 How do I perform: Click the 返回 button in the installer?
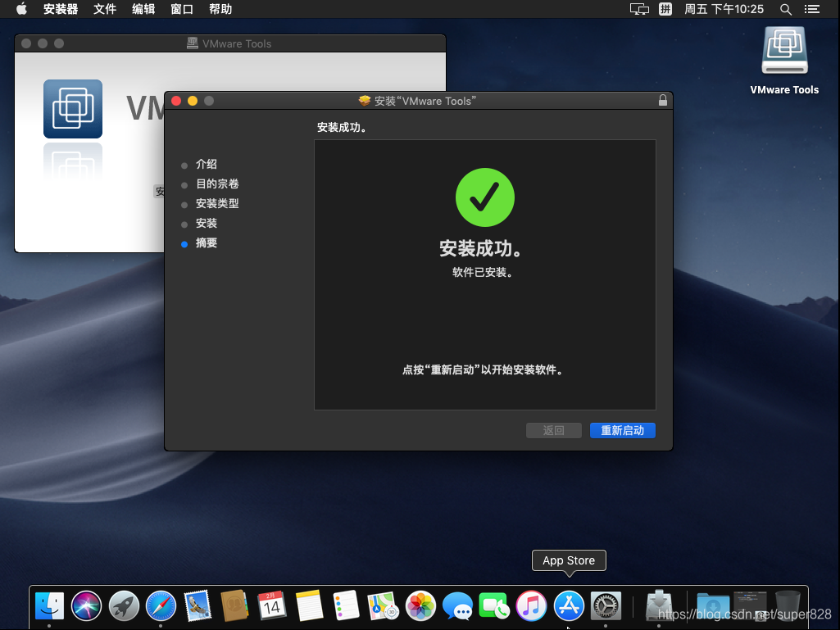tap(553, 430)
